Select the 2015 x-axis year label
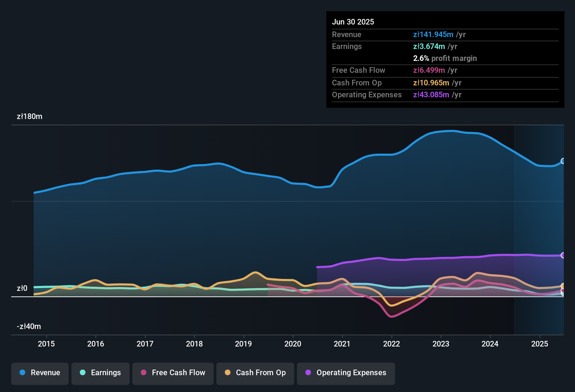The image size is (575, 392). point(46,344)
